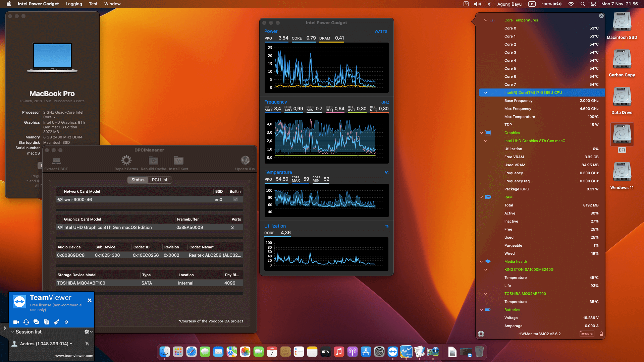Toggle eye icon for iwm-9000-46 row
The width and height of the screenshot is (644, 362).
click(x=60, y=199)
